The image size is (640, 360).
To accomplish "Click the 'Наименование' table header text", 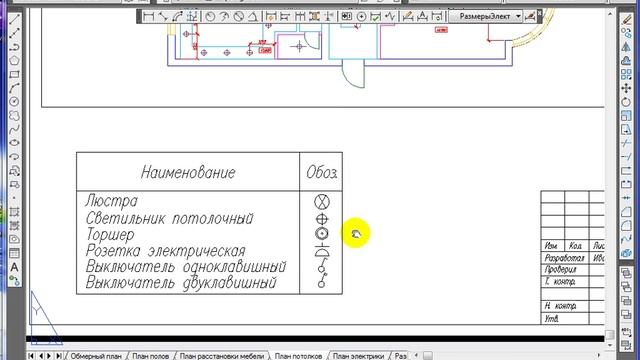I will click(x=188, y=172).
